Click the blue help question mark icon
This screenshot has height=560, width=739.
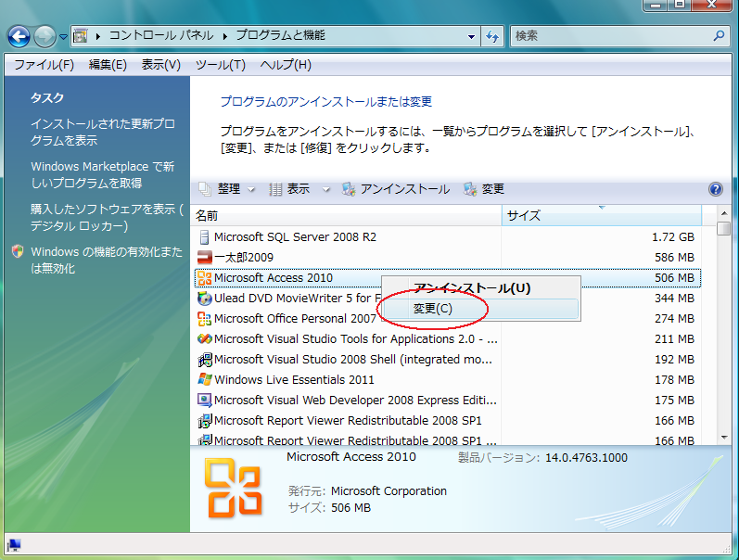pos(716,189)
